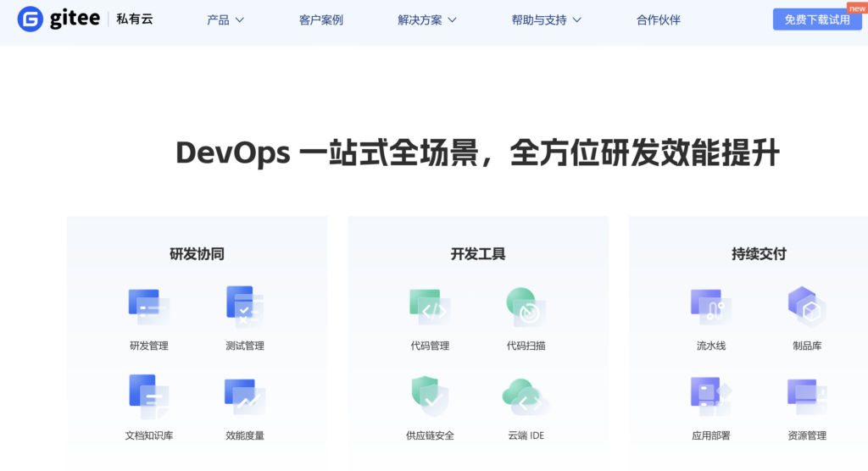Open the 供应链安全 shield icon

(430, 396)
